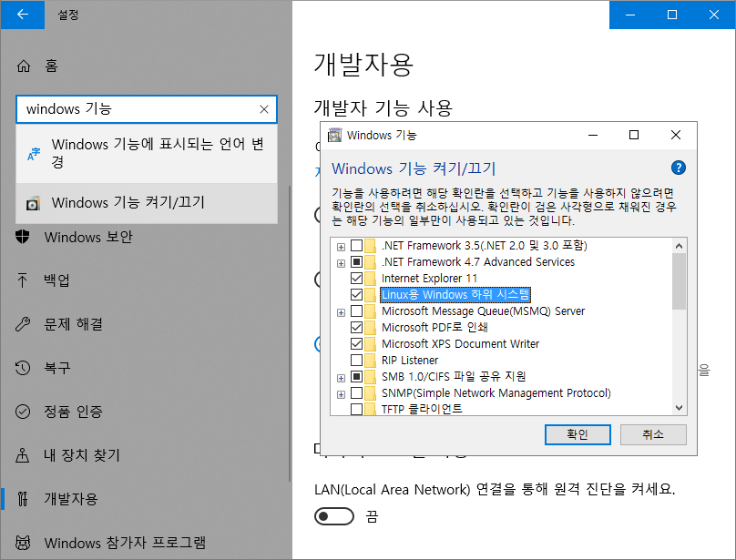The width and height of the screenshot is (736, 560).
Task: Open help via the blue question mark icon
Action: [679, 168]
